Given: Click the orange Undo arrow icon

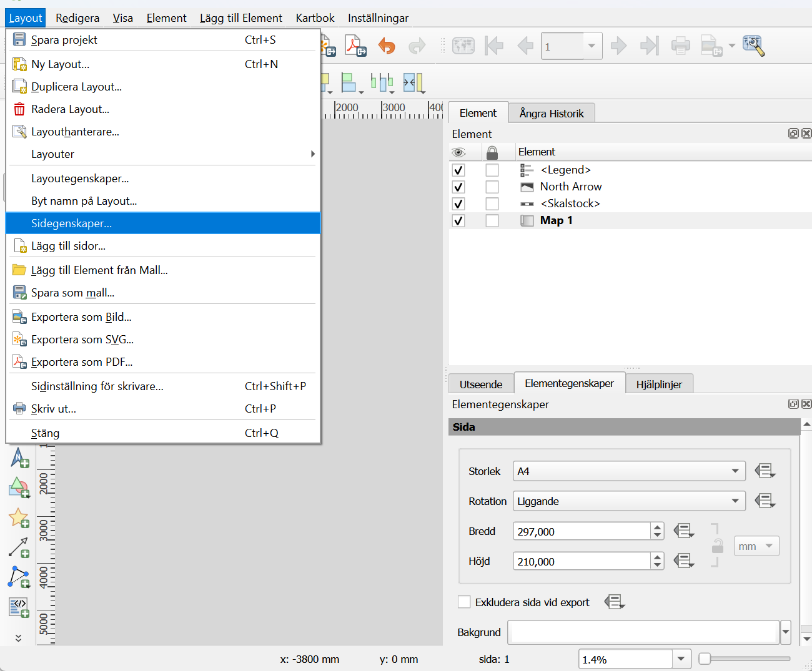Looking at the screenshot, I should [x=387, y=46].
